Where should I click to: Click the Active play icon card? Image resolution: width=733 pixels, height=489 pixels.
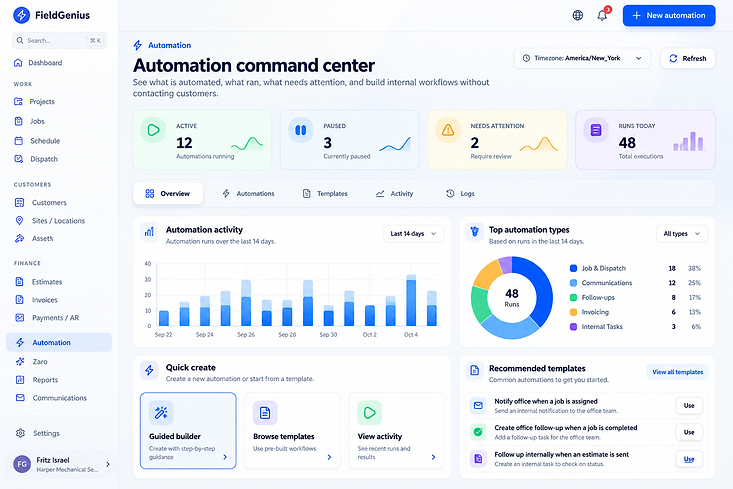(153, 130)
